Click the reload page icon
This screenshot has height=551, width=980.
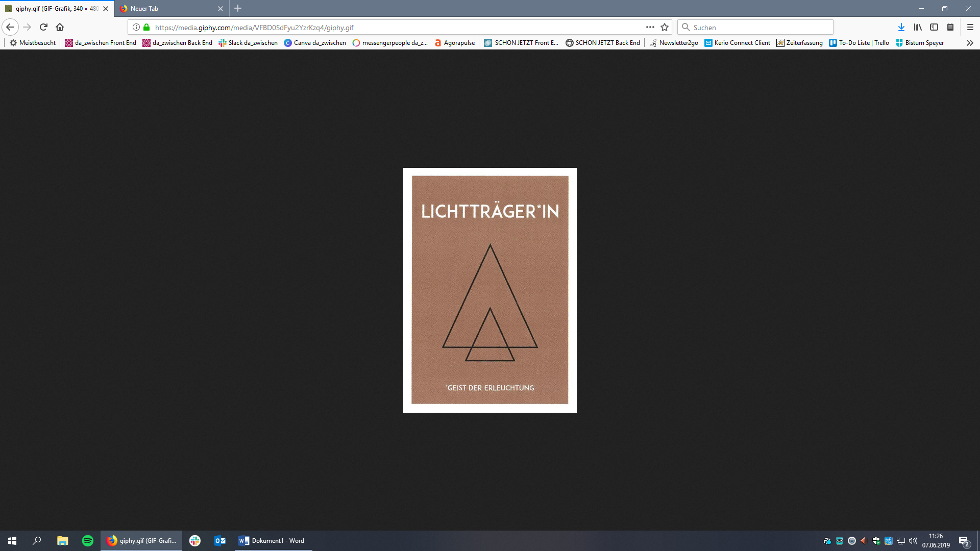coord(43,28)
